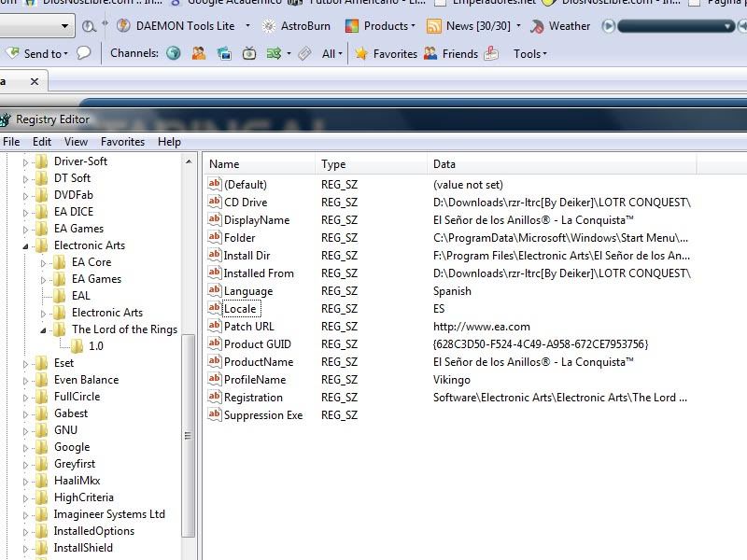Select the DVDFab registry key
The height and width of the screenshot is (560, 747).
(x=74, y=195)
